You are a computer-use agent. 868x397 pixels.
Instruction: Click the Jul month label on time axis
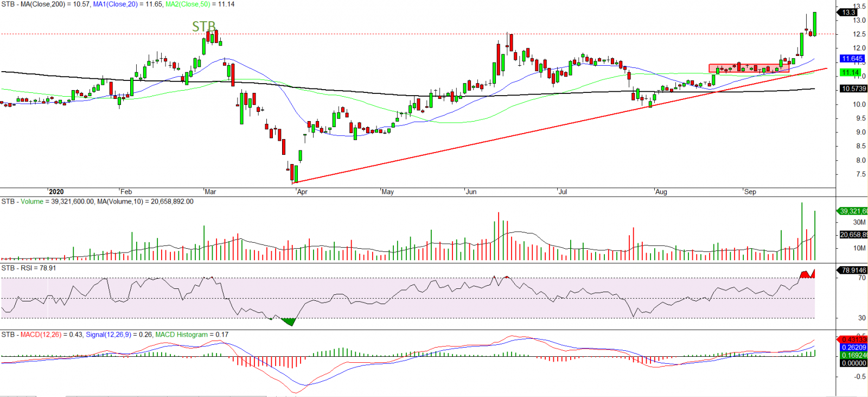point(563,192)
